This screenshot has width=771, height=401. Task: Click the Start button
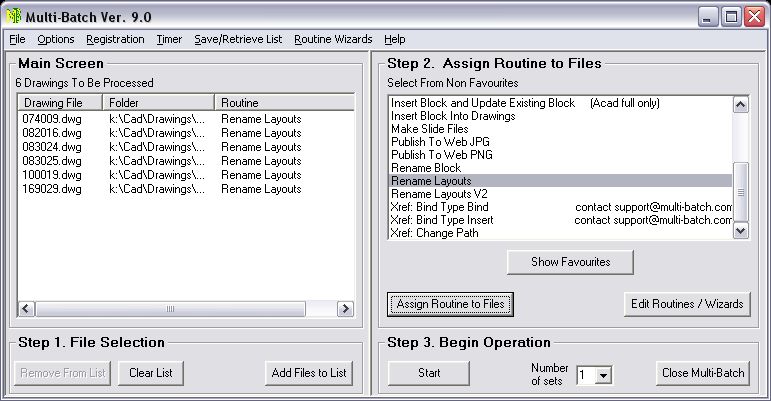(x=429, y=373)
